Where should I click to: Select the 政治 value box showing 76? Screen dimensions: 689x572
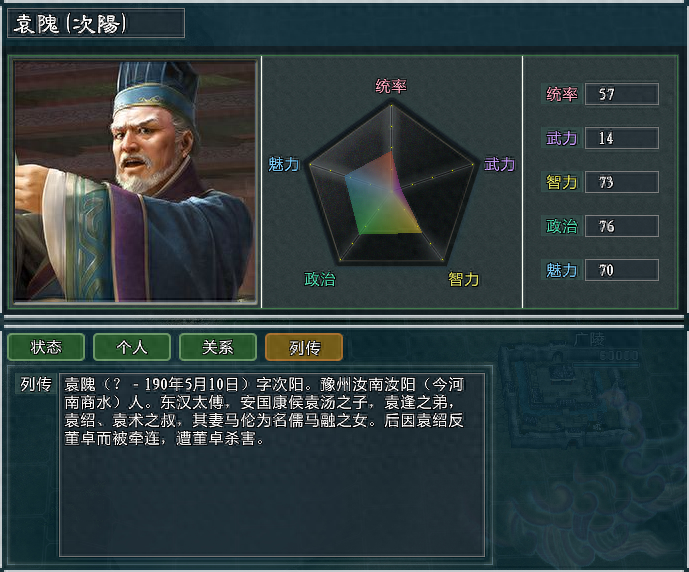[x=621, y=226]
